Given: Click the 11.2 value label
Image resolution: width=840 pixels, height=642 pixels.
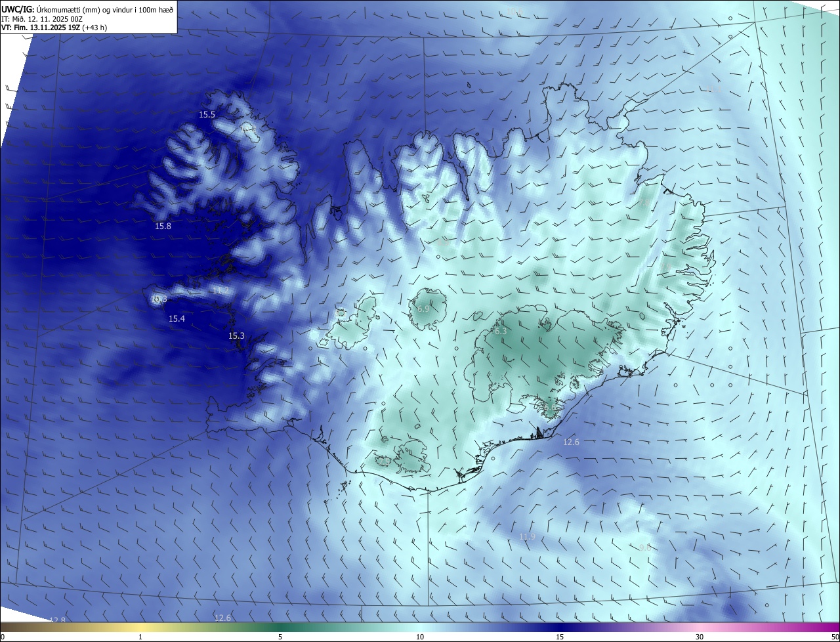Looking at the screenshot, I should [x=221, y=289].
